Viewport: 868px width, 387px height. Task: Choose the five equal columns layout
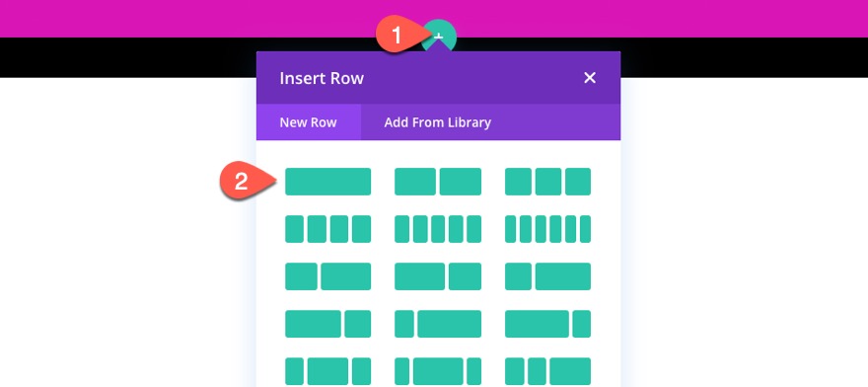(437, 229)
